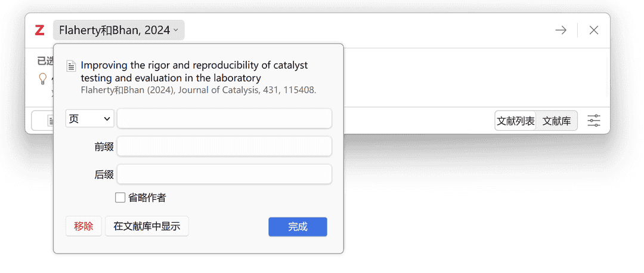Click the journal article document icon

[71, 66]
